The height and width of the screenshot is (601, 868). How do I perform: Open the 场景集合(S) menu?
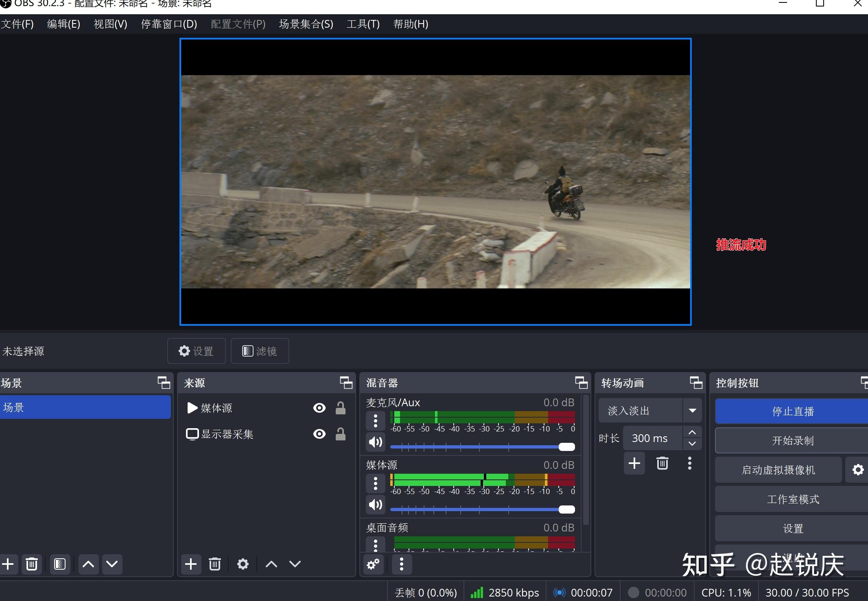point(306,24)
